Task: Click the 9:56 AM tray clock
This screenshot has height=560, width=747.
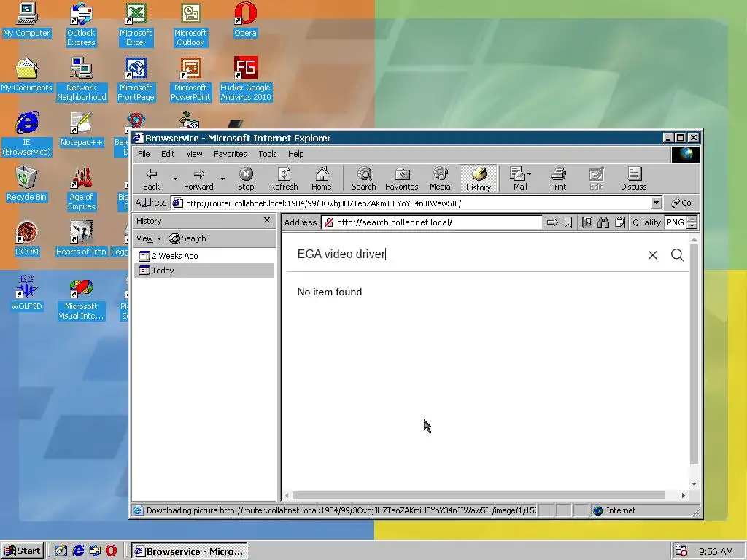Action: coord(716,551)
